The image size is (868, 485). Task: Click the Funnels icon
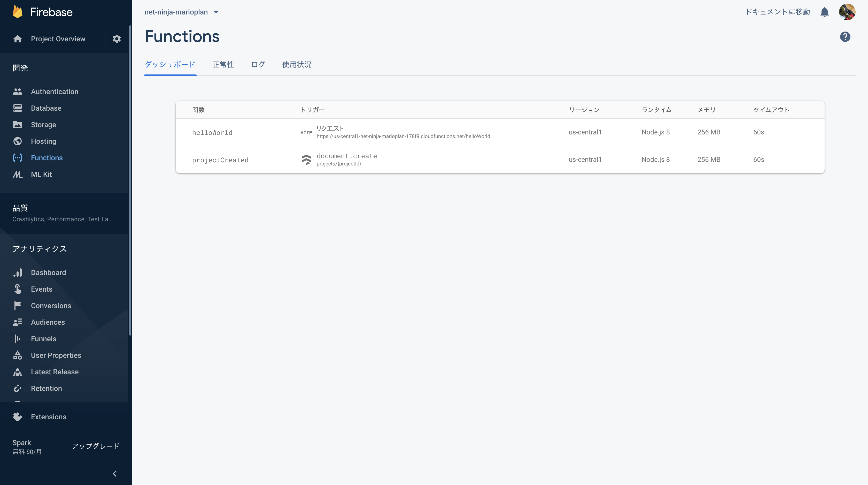click(x=18, y=338)
